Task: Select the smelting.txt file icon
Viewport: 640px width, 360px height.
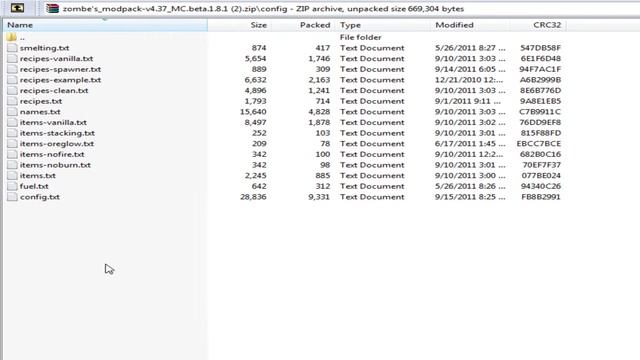Action: (12, 48)
